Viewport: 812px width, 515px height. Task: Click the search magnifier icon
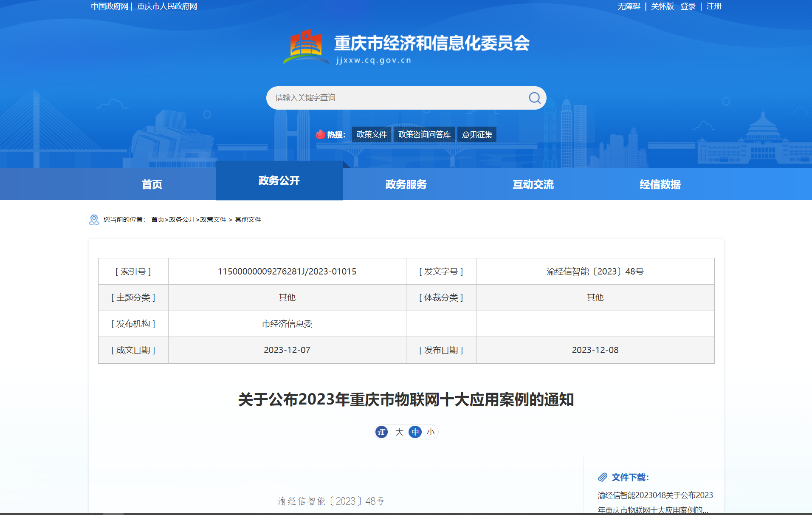pos(534,98)
